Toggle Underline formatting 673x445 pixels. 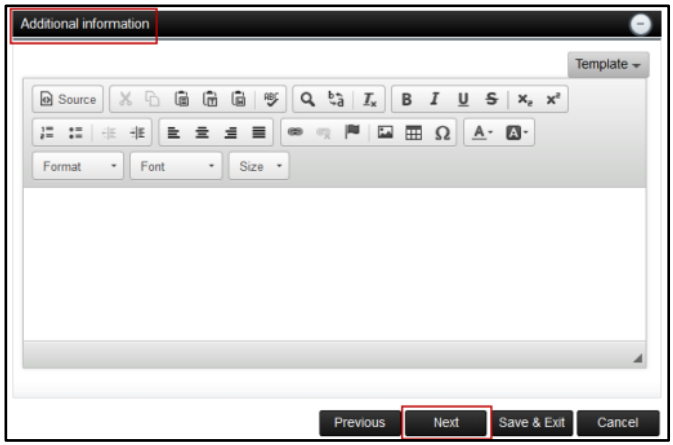pyautogui.click(x=463, y=99)
